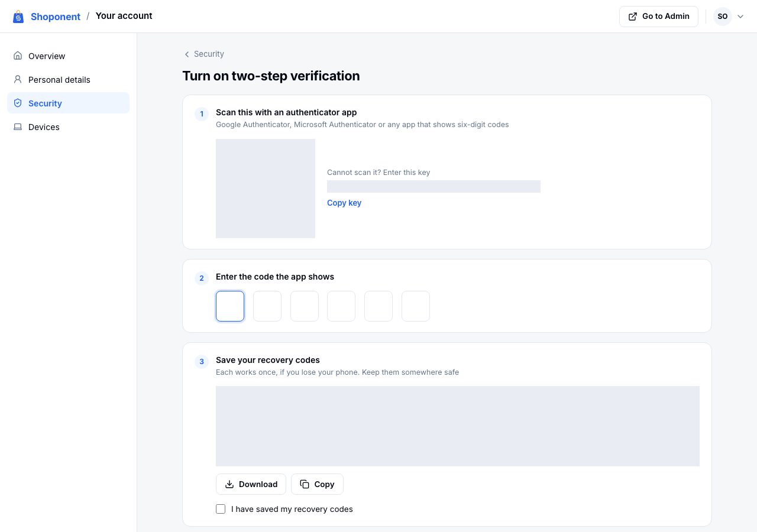
Task: Open the Devices page
Action: coord(68,127)
